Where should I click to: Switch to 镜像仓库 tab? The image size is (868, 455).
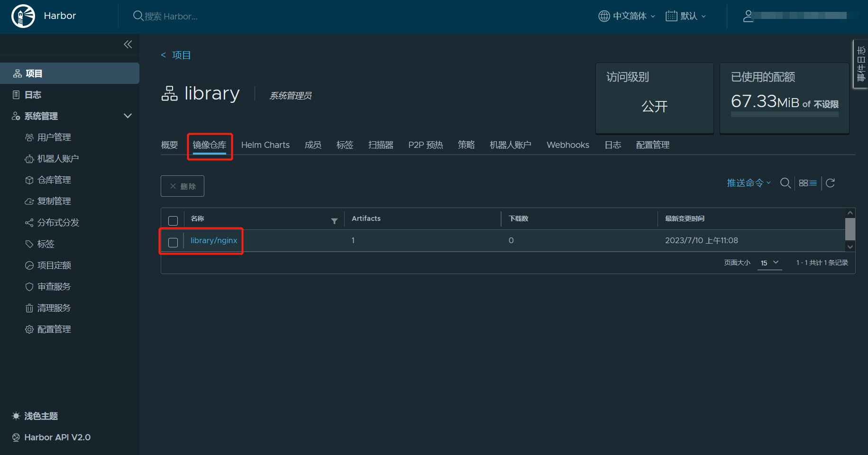click(210, 145)
